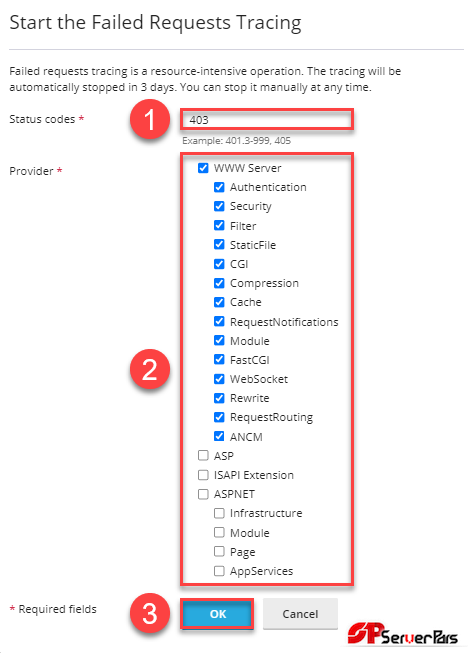Viewport: 473px width, 653px height.
Task: Click the Cancel button
Action: point(300,614)
